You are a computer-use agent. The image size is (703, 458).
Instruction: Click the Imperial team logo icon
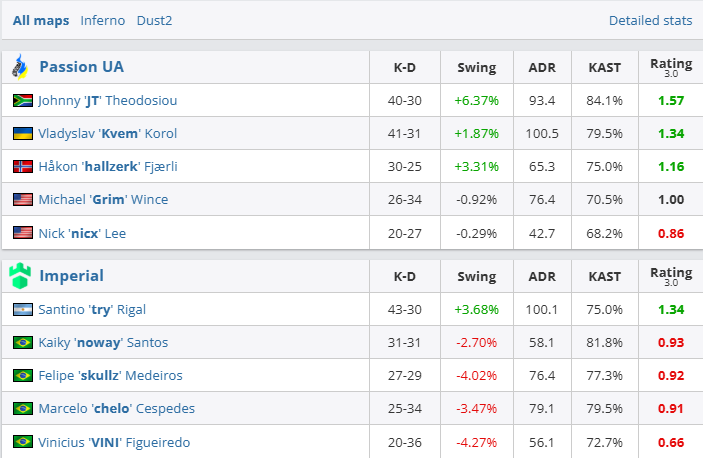(x=19, y=275)
